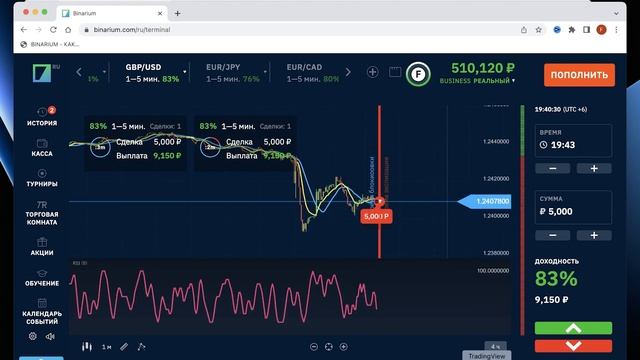The width and height of the screenshot is (640, 360).
Task: Open the indicators icon
Action: click(x=141, y=347)
